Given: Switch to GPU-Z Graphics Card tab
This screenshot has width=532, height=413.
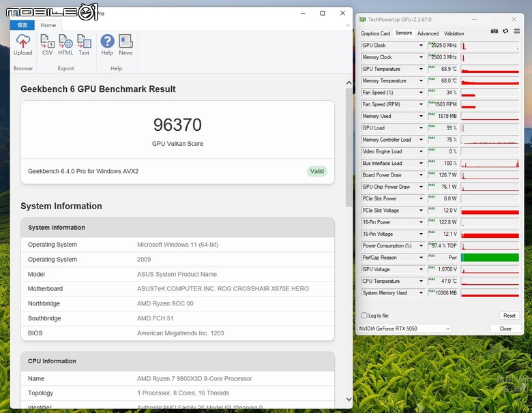Looking at the screenshot, I should tap(375, 33).
